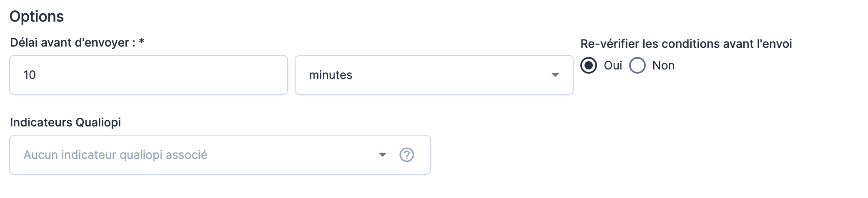
Task: Click the help question mark icon
Action: (x=406, y=155)
